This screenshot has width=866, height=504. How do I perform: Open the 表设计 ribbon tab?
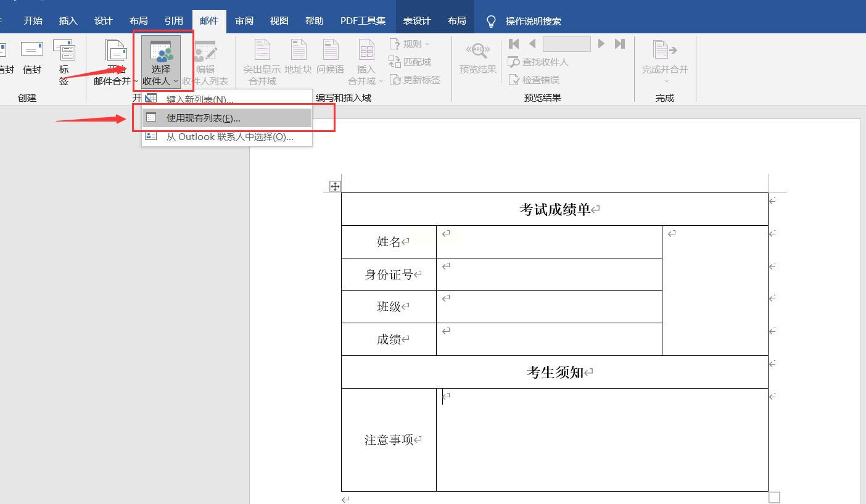[x=417, y=21]
